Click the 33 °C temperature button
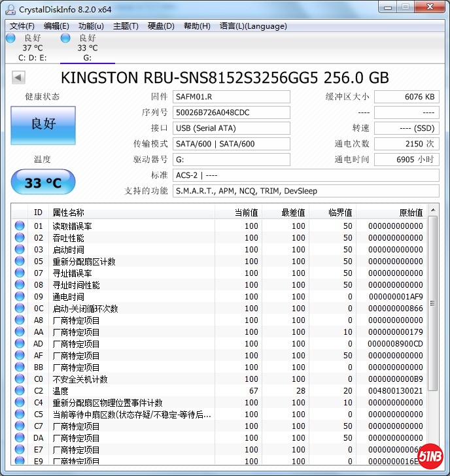This screenshot has height=476, width=450. (43, 182)
